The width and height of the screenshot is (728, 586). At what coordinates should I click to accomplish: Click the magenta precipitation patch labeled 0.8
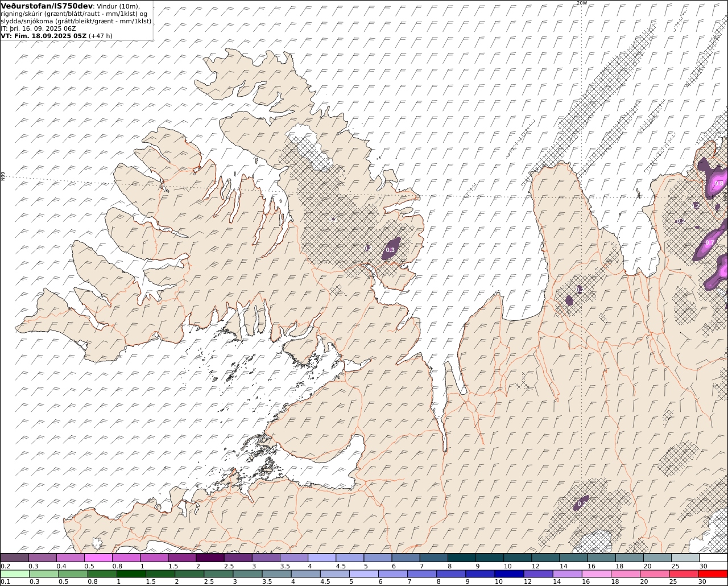click(x=718, y=183)
